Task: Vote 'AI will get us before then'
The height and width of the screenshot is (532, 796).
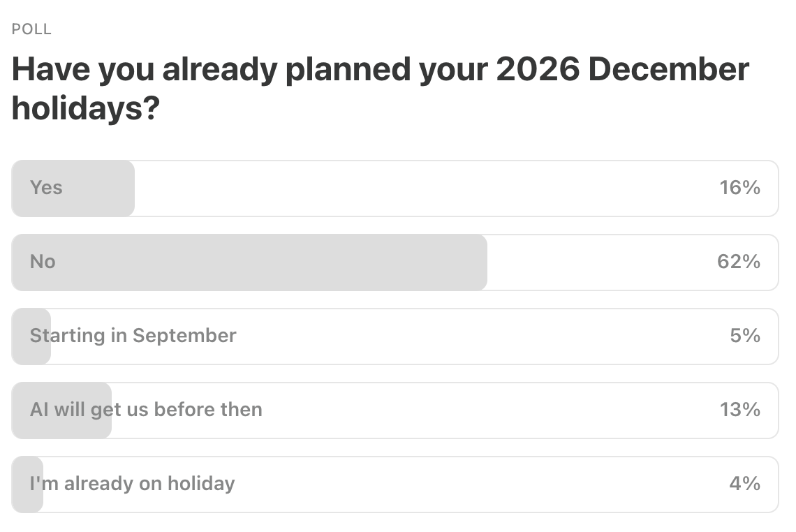Action: [x=395, y=411]
